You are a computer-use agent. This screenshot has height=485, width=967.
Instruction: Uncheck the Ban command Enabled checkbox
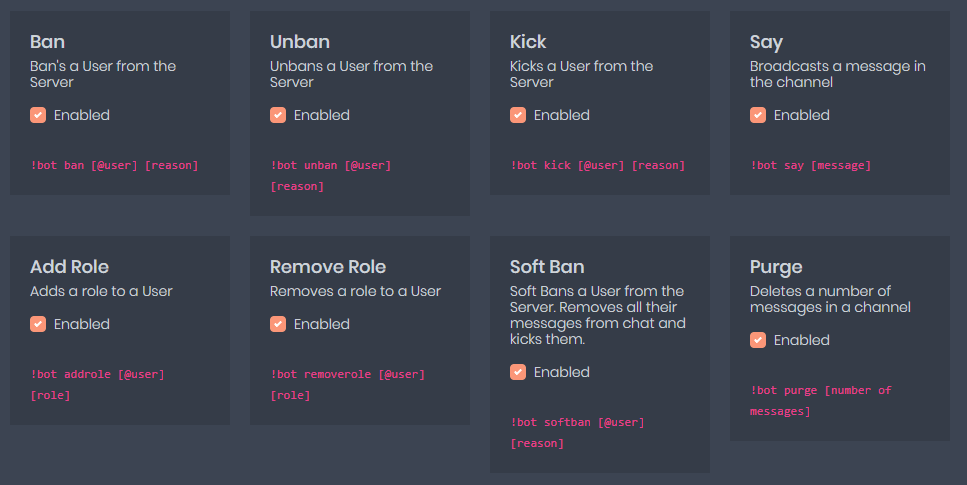point(38,115)
